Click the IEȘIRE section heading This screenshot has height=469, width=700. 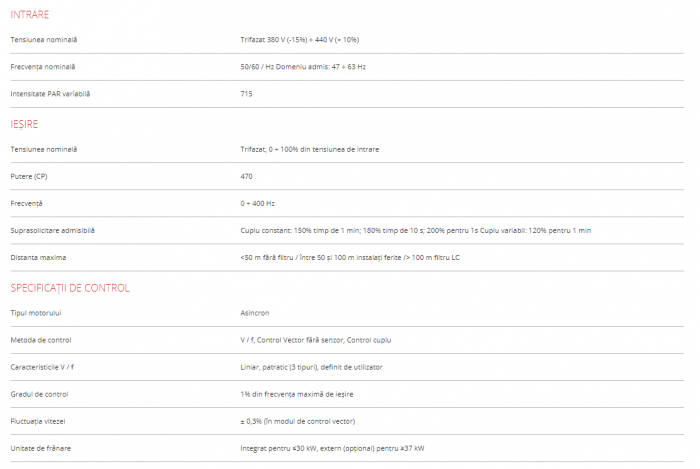coord(26,124)
